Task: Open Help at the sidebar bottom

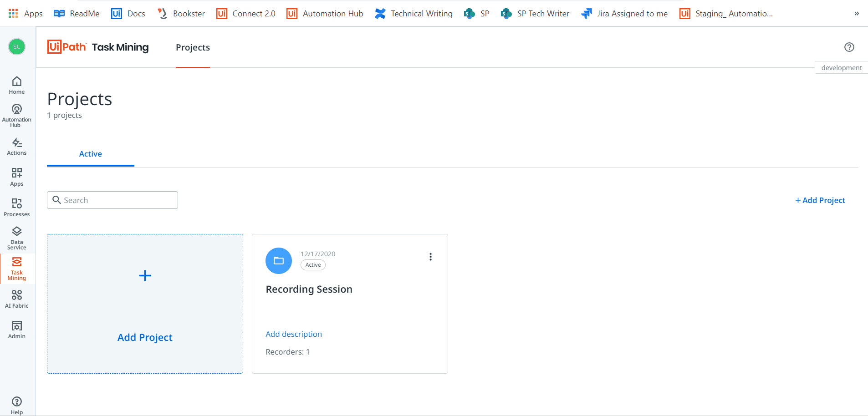Action: point(17,406)
